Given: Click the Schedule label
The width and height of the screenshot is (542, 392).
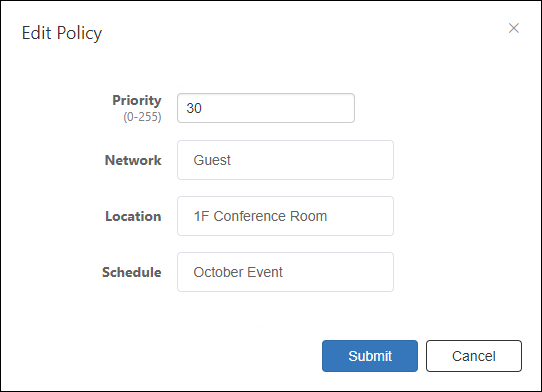Looking at the screenshot, I should pos(132,272).
